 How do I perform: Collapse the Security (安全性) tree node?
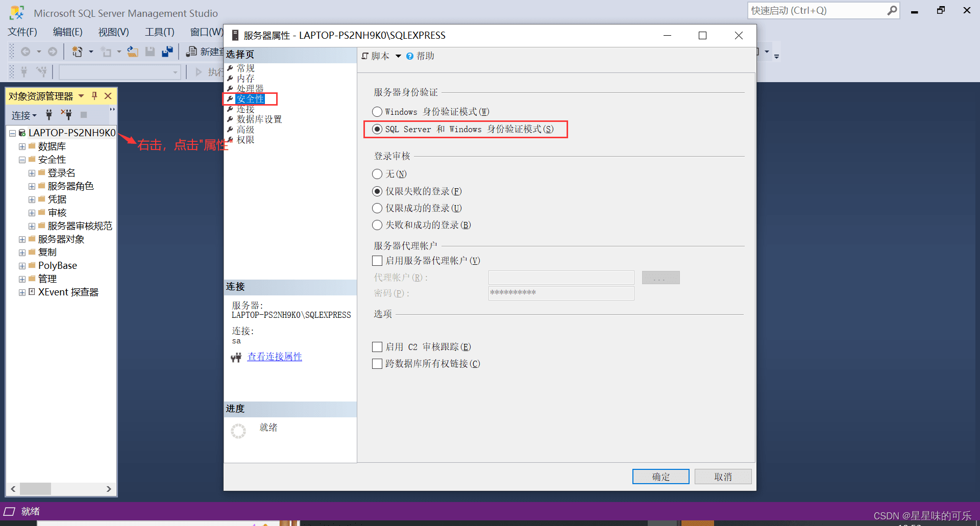click(x=22, y=160)
